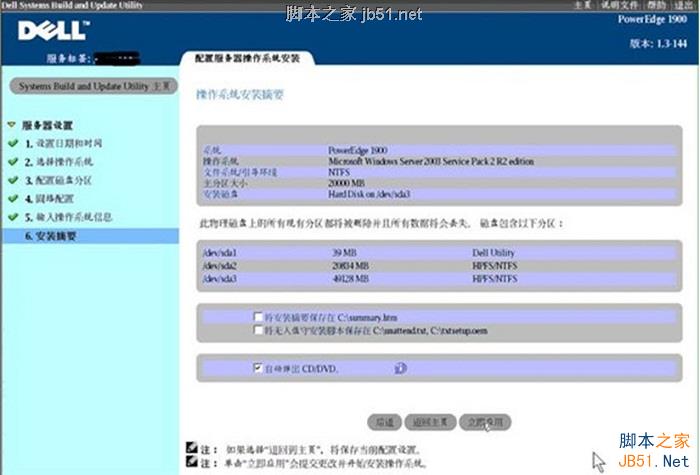Click the "PowerEdge 1900" system value in the summary

coord(358,150)
